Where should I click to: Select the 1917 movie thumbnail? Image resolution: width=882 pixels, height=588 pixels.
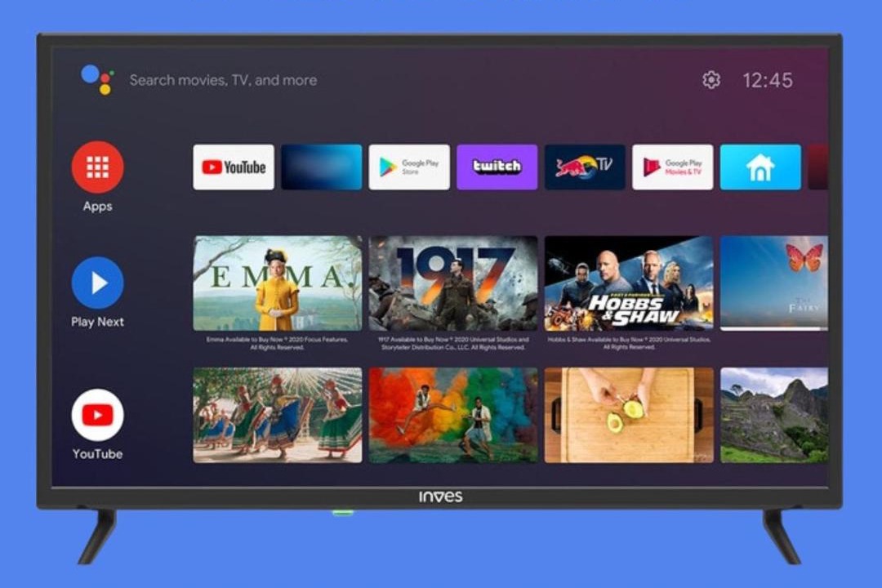click(x=453, y=283)
